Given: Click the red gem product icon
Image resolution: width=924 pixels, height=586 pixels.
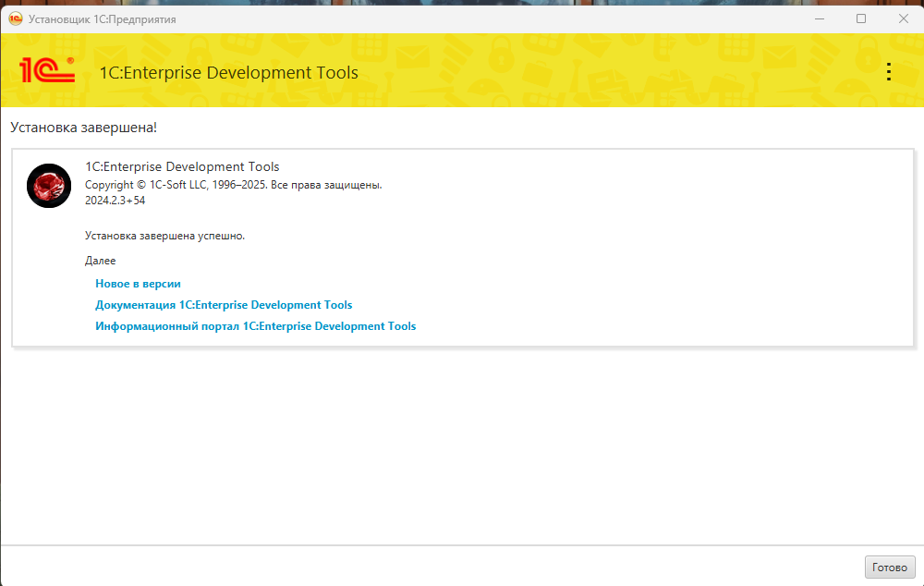Looking at the screenshot, I should pyautogui.click(x=49, y=186).
